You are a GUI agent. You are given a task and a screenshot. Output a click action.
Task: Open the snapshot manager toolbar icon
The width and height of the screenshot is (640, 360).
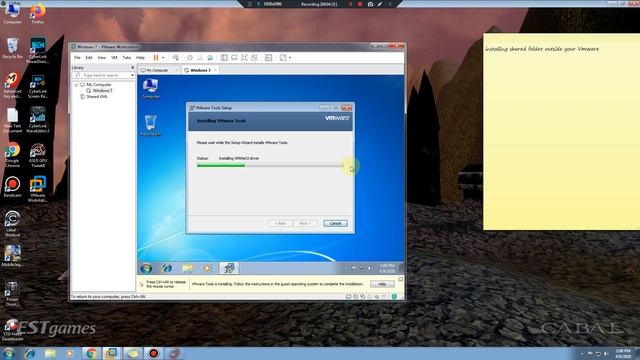tap(210, 58)
